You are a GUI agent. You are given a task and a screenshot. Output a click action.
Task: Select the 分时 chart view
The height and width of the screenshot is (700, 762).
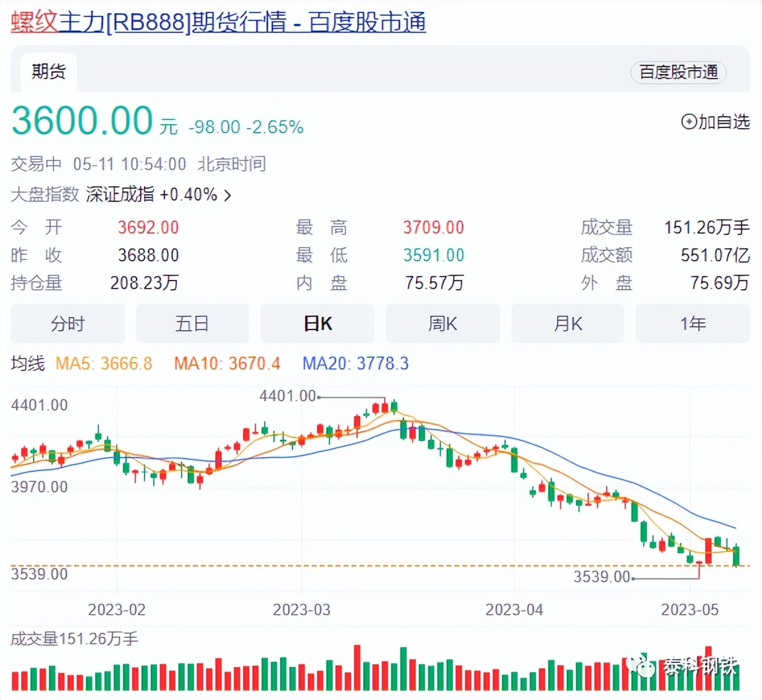(x=67, y=324)
